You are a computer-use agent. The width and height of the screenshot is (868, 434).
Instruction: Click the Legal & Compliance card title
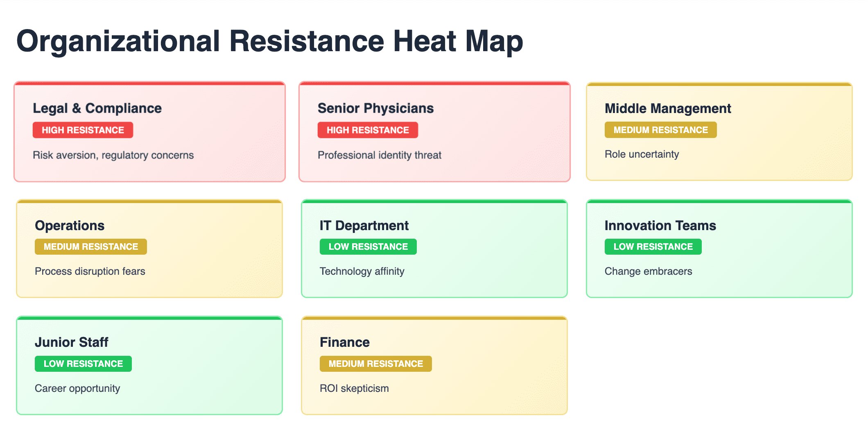[x=97, y=108]
